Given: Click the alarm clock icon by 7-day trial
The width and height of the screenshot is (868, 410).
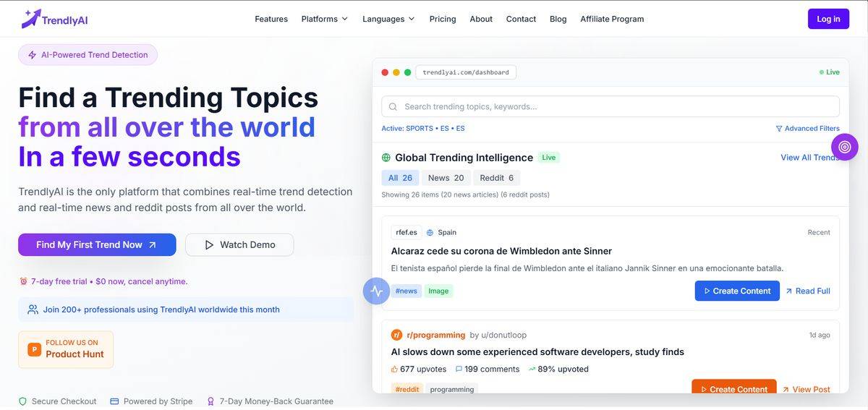Looking at the screenshot, I should tap(23, 281).
